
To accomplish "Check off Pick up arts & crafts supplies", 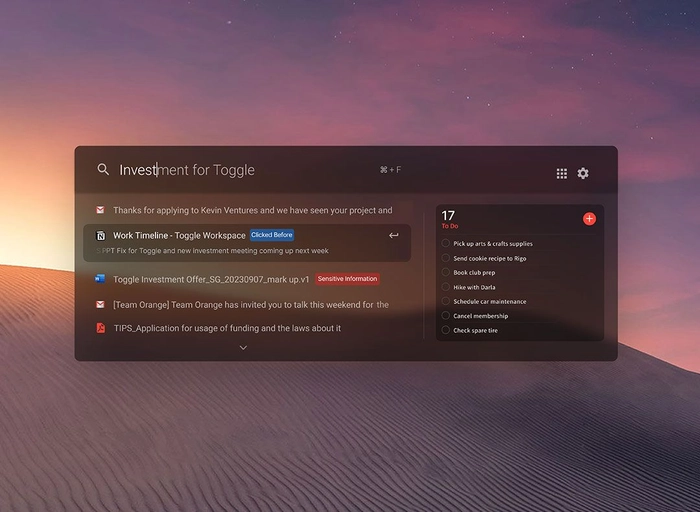I will click(x=446, y=243).
